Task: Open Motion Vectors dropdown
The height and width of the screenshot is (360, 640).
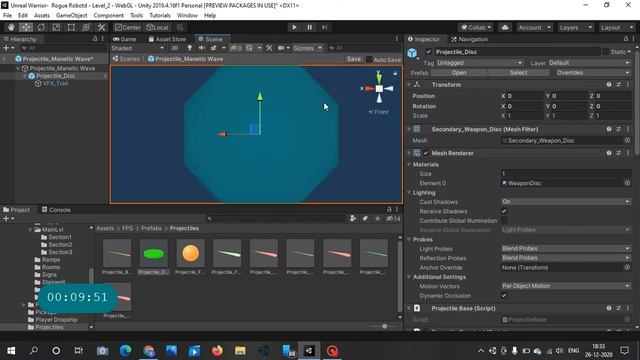Action: click(566, 286)
